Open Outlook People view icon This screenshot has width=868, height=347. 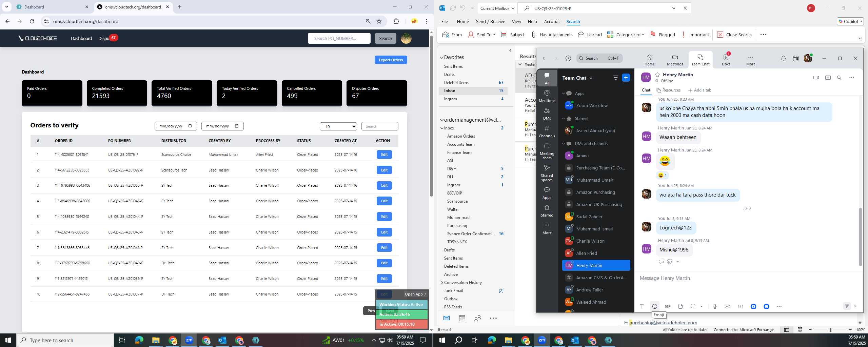[477, 318]
